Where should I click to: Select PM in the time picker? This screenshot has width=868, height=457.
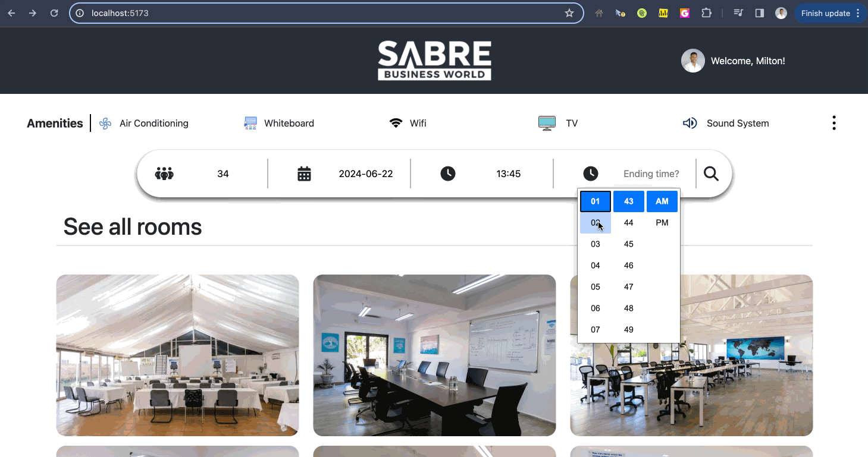click(x=662, y=223)
